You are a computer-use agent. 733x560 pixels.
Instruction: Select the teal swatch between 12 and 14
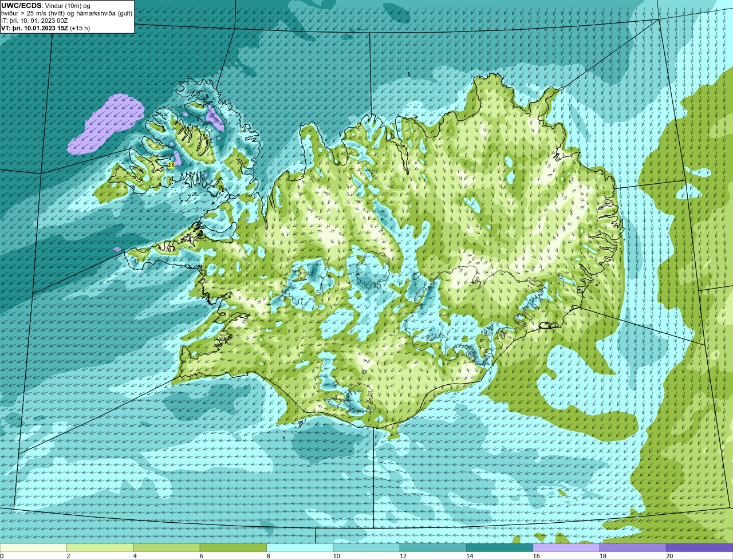(433, 547)
